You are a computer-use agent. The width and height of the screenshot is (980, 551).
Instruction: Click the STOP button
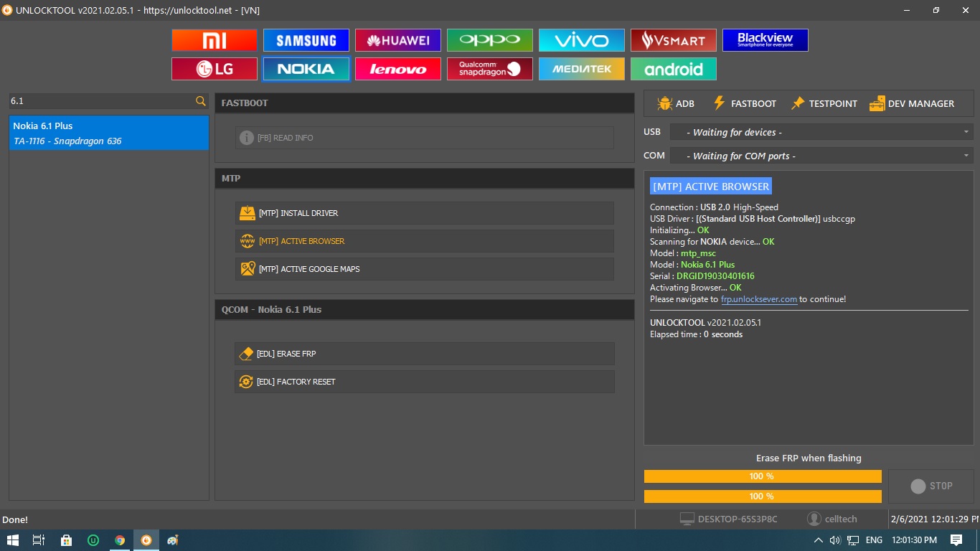coord(931,486)
